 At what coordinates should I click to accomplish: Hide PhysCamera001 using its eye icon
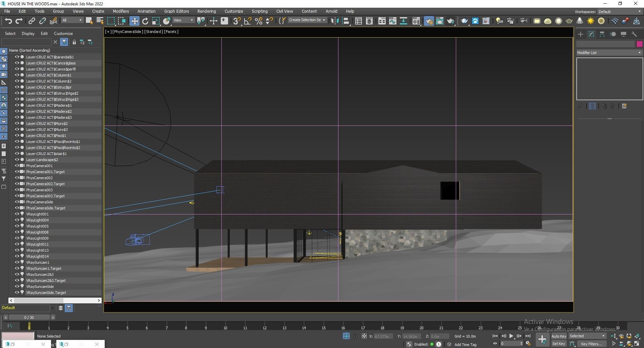(17, 166)
